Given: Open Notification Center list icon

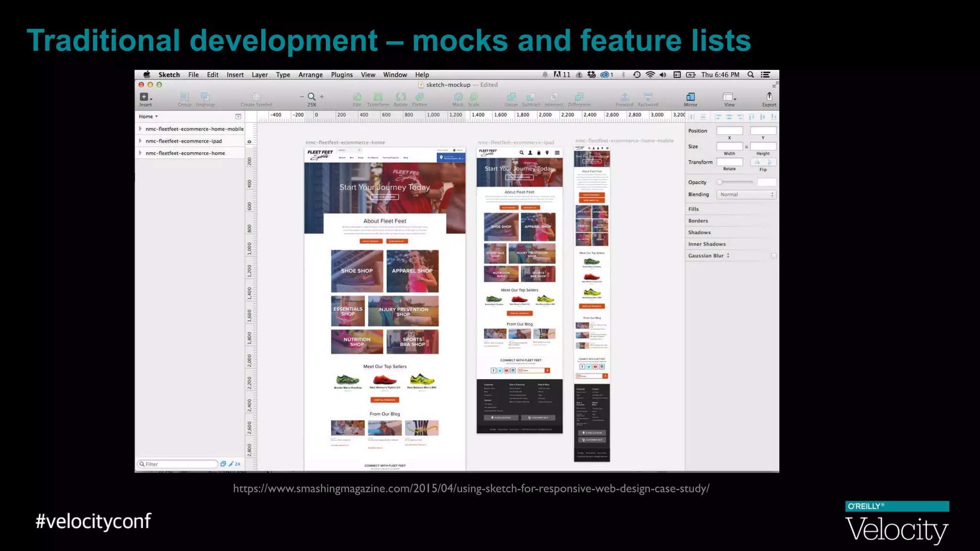Looking at the screenshot, I should (x=766, y=75).
